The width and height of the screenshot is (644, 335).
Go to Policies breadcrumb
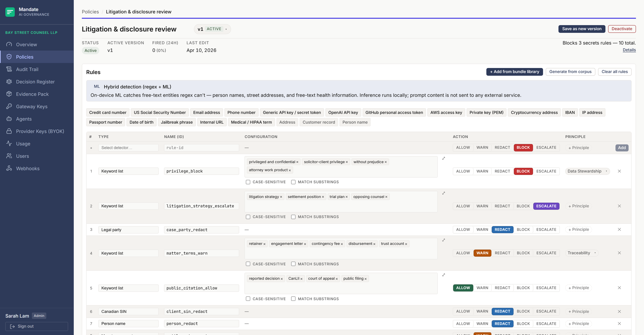coord(90,12)
